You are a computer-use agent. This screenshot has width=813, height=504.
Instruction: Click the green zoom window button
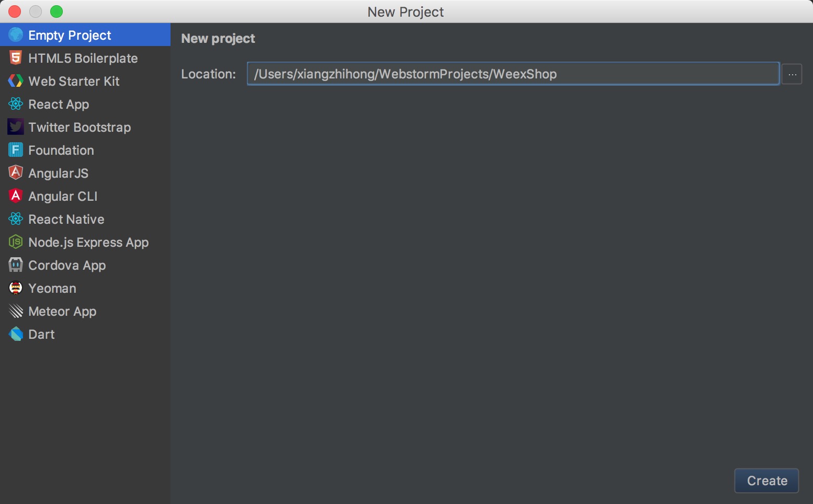(x=57, y=12)
